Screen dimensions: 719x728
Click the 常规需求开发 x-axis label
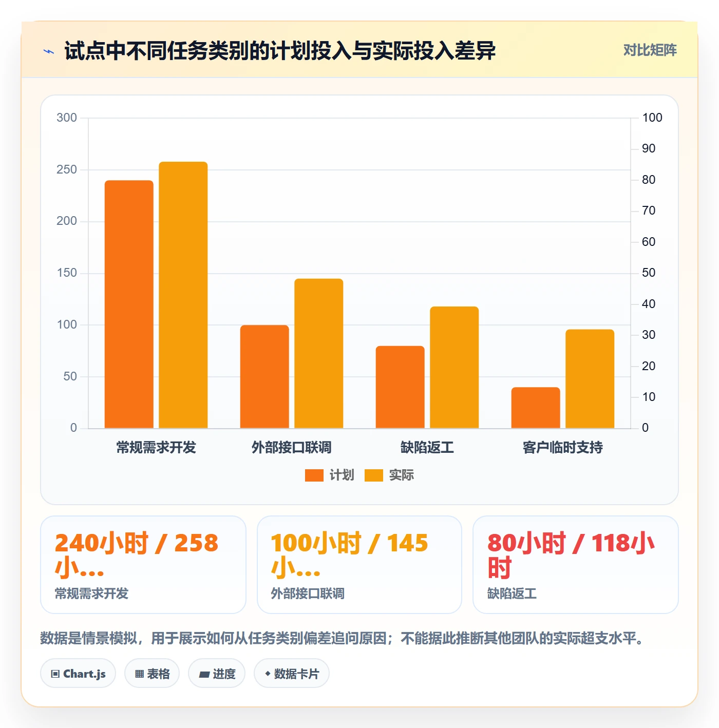(x=156, y=448)
